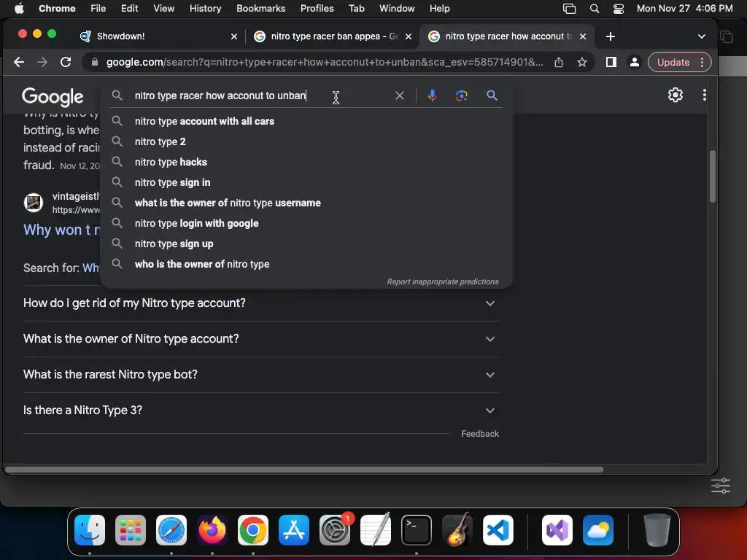Click into the Google search text field

point(262,96)
